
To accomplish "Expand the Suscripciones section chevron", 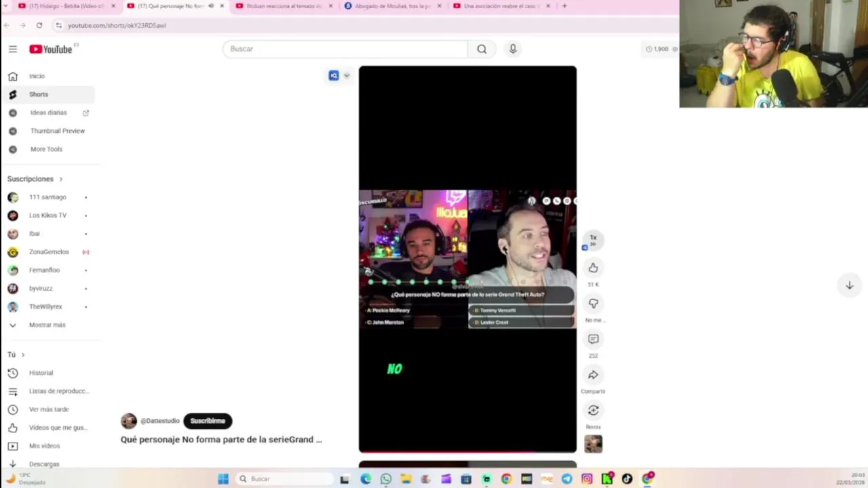I will click(61, 179).
